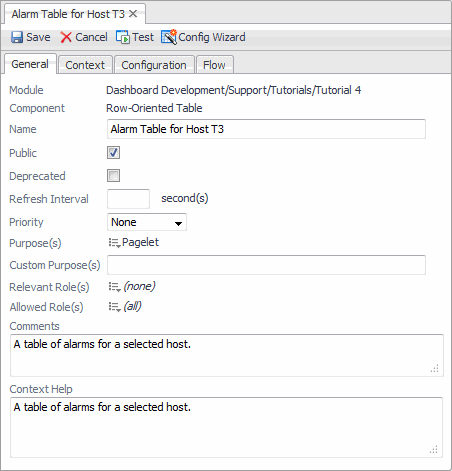The height and width of the screenshot is (471, 452).
Task: Switch to the Context tab
Action: tap(85, 65)
